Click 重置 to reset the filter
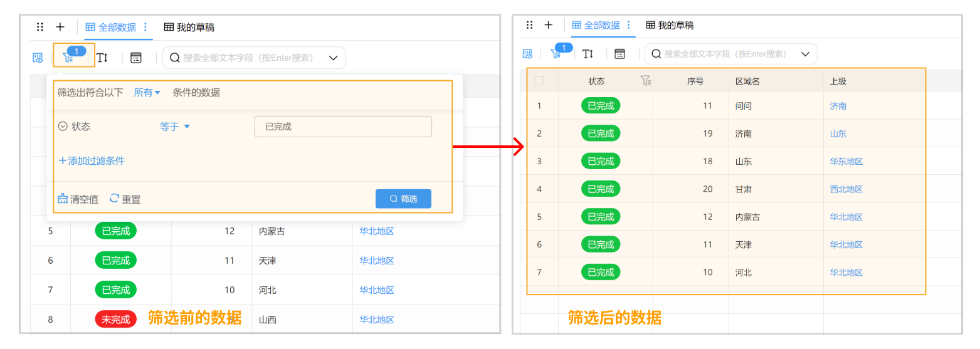 [x=125, y=199]
